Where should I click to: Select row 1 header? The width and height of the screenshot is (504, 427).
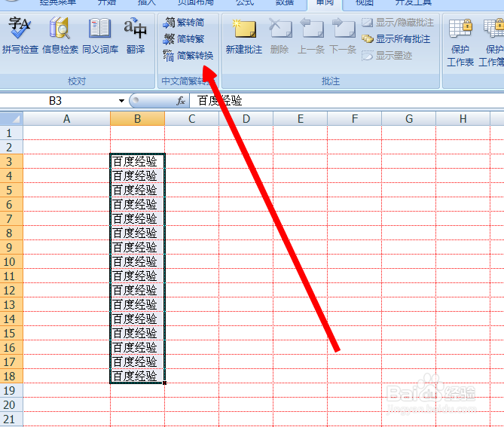(11, 133)
